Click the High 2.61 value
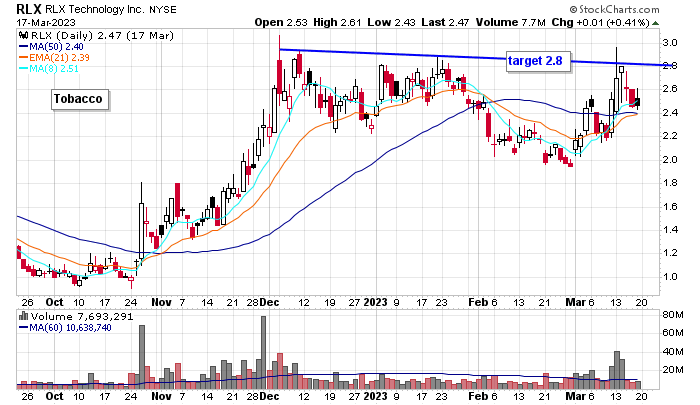 pos(337,22)
